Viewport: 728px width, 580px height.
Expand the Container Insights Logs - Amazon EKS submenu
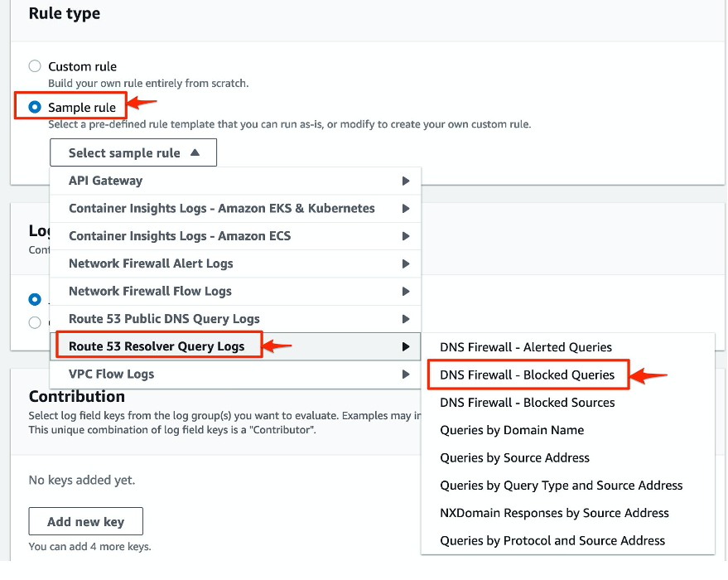[x=405, y=208]
